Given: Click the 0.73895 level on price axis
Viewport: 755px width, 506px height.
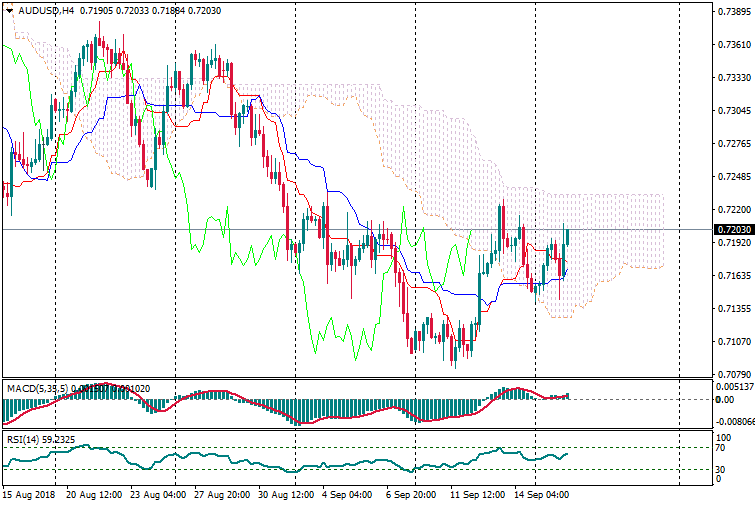Looking at the screenshot, I should 733,12.
